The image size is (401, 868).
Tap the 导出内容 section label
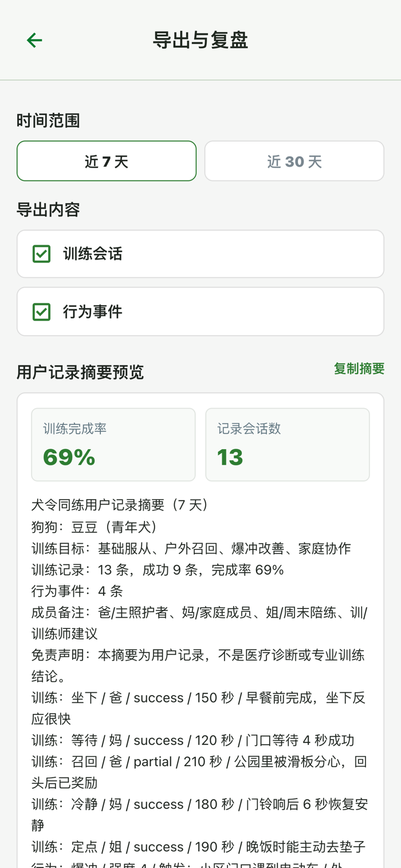[x=48, y=210]
